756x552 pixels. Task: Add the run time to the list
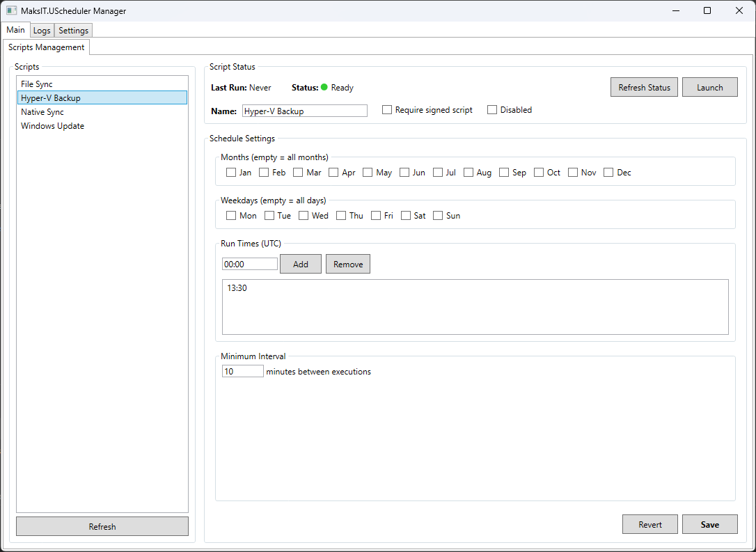300,264
